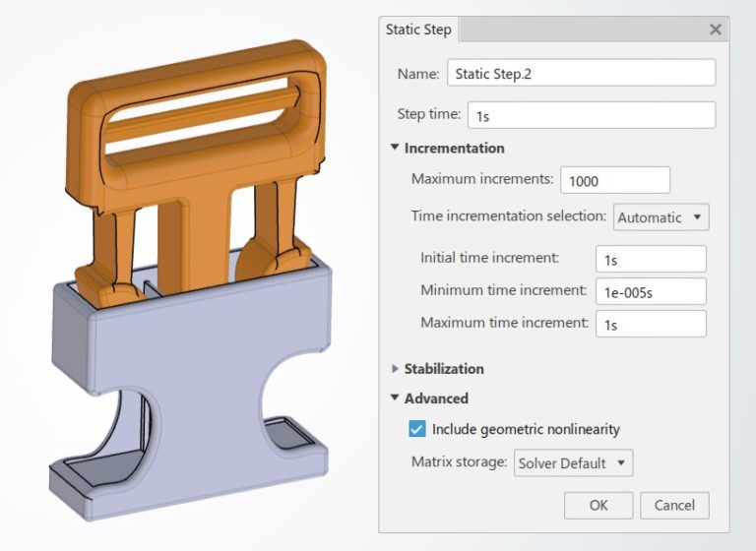Image resolution: width=756 pixels, height=551 pixels.
Task: Collapse the Advanced section
Action: 396,398
